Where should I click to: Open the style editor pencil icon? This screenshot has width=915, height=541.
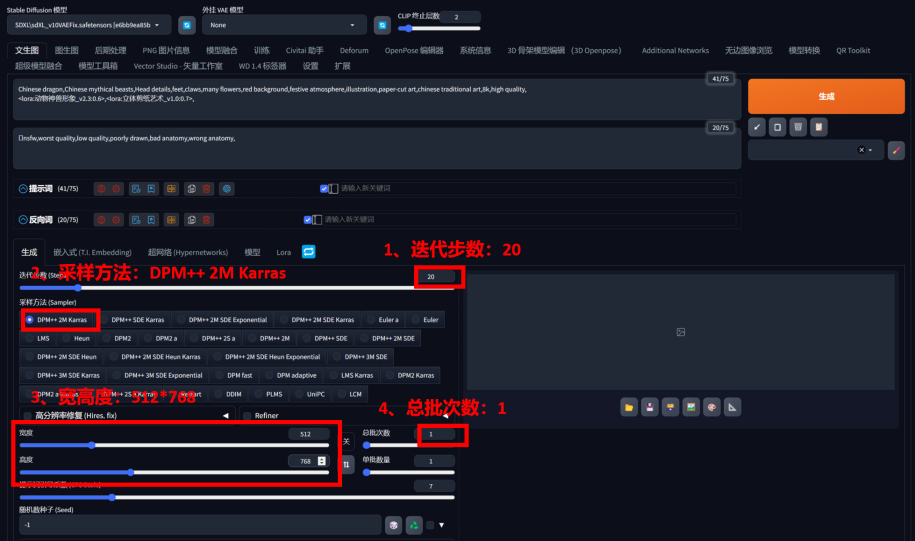pyautogui.click(x=896, y=150)
